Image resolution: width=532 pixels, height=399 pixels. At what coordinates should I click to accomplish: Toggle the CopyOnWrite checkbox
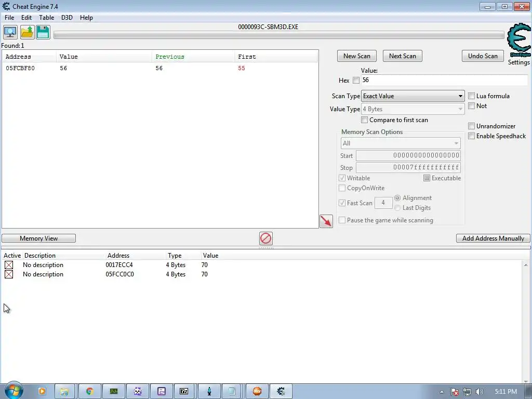coord(342,188)
